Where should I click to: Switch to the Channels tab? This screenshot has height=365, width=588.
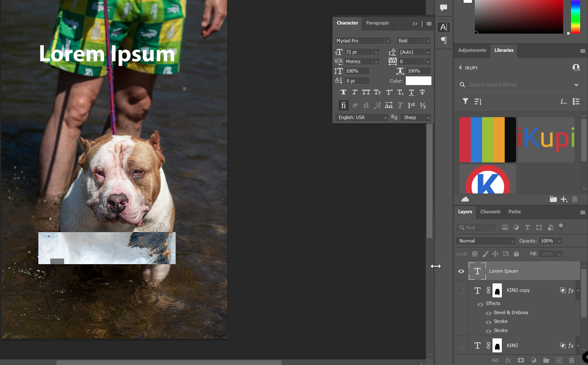click(x=490, y=212)
